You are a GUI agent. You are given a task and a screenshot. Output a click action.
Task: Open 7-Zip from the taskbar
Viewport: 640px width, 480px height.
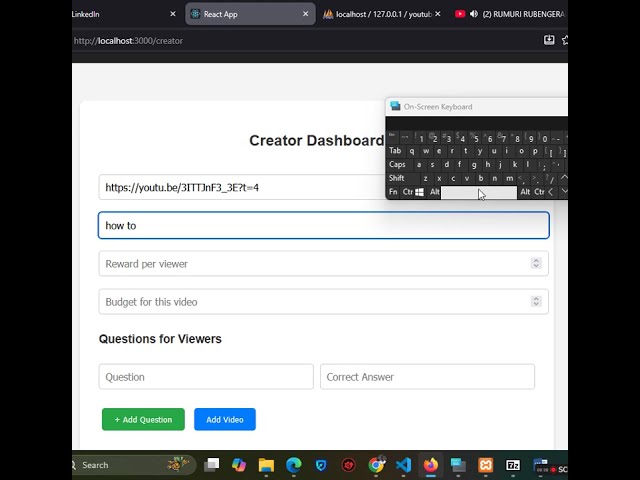(513, 464)
